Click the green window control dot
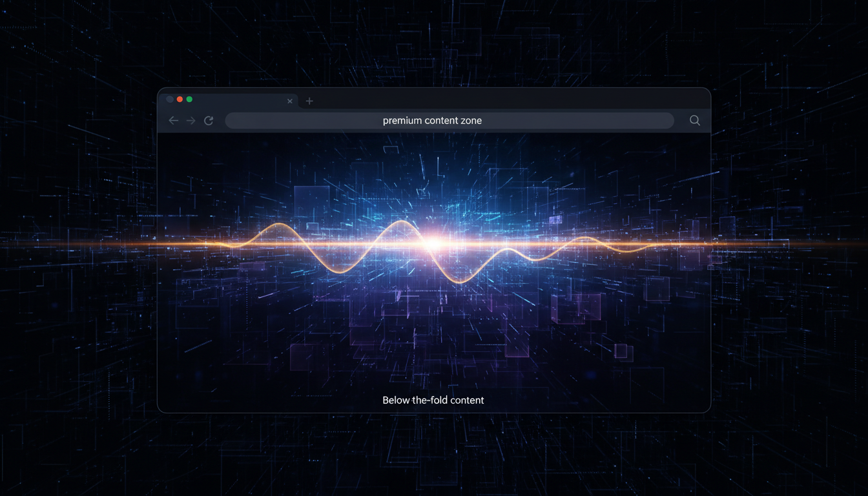This screenshot has height=496, width=868. (x=189, y=99)
